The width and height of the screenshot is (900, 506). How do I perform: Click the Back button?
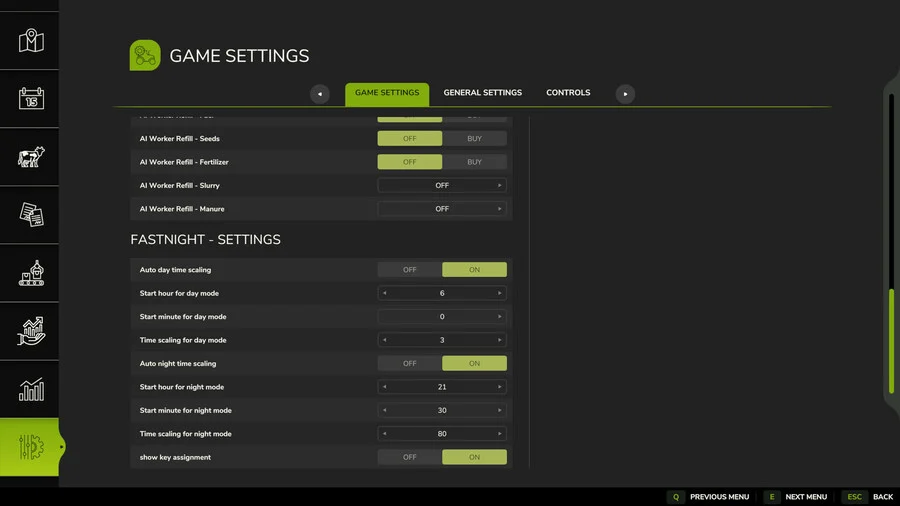click(870, 497)
